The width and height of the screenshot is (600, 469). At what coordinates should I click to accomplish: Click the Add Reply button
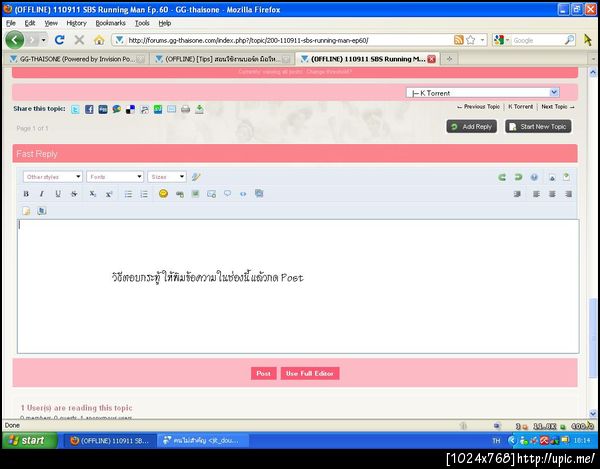click(471, 127)
